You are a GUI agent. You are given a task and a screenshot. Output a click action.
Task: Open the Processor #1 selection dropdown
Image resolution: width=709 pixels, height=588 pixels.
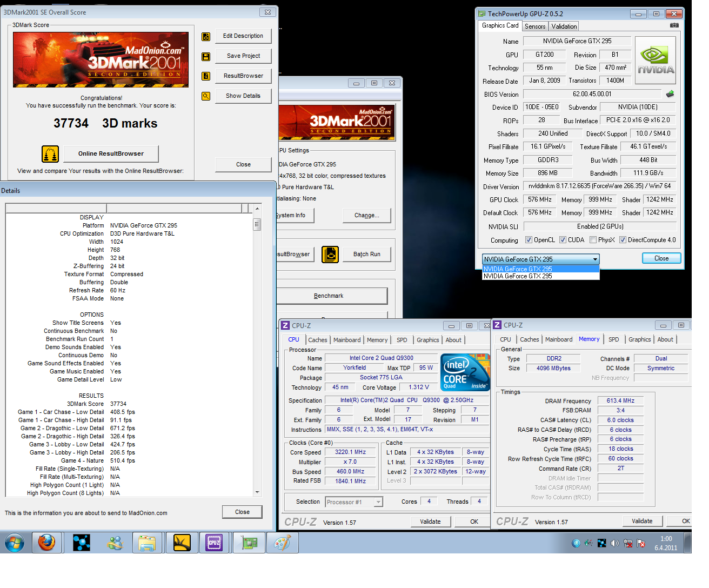pos(354,502)
